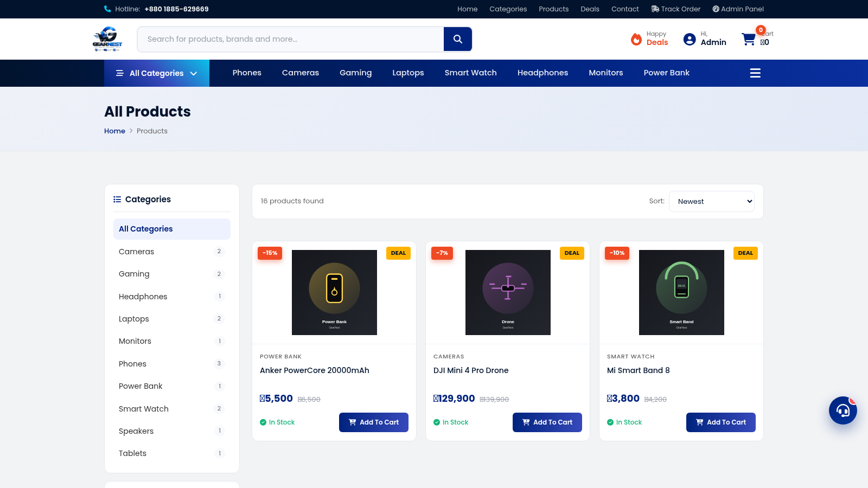Click the Admin user avatar icon
The height and width of the screenshot is (488, 868).
690,39
